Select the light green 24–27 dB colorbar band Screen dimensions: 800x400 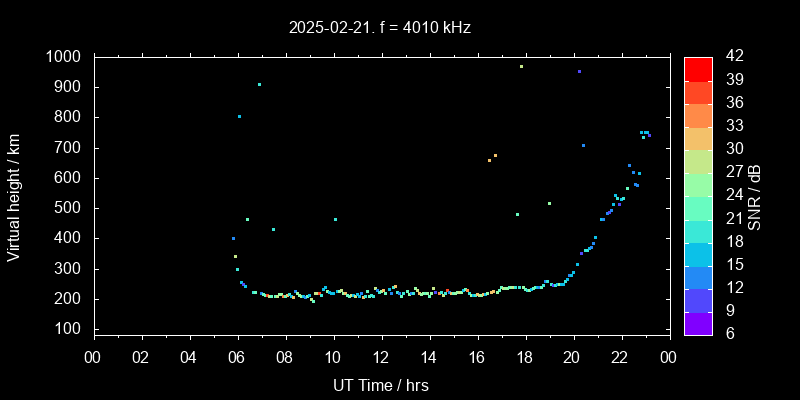tap(698, 184)
